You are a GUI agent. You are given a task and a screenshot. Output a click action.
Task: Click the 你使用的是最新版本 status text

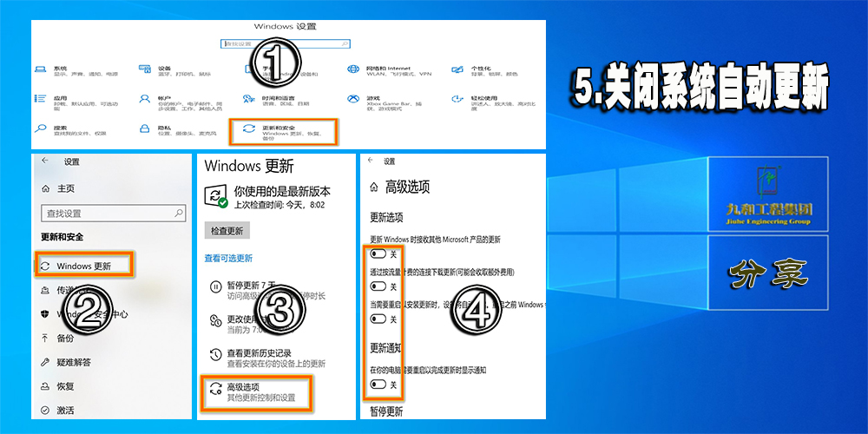click(x=282, y=192)
